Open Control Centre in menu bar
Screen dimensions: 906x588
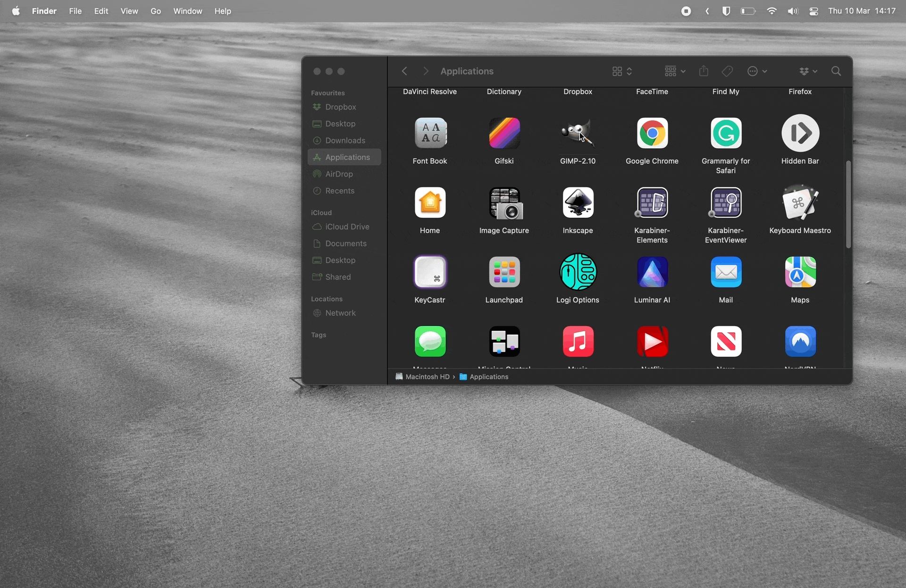click(x=814, y=11)
